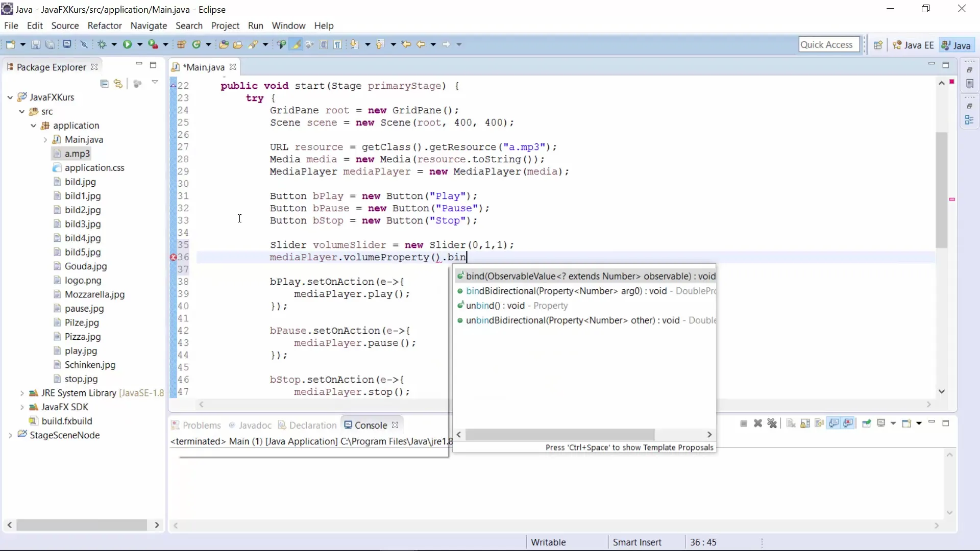The image size is (980, 551).
Task: Select bindBidirectional proposal in autocomplete
Action: pos(585,291)
